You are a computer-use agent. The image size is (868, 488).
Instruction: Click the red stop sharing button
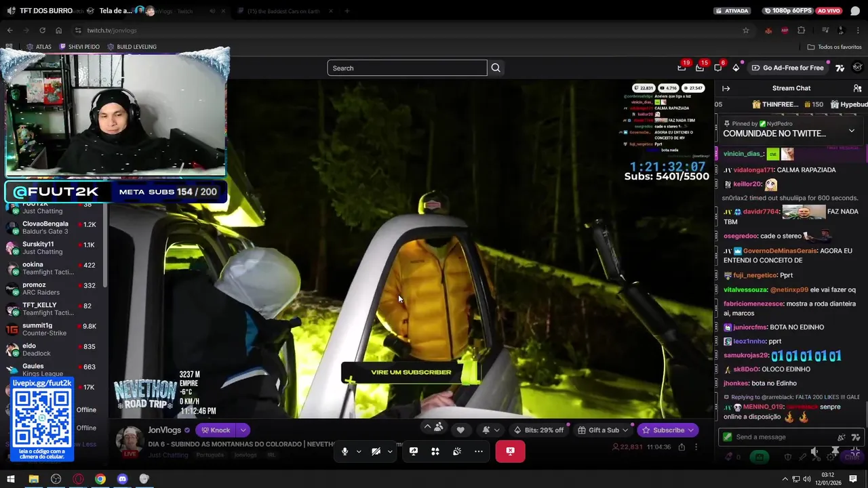click(x=510, y=451)
